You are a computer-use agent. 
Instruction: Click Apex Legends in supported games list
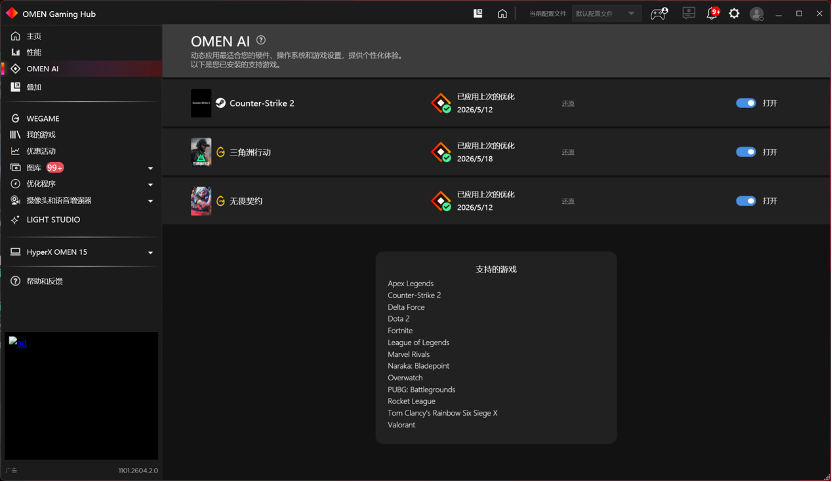(x=410, y=283)
